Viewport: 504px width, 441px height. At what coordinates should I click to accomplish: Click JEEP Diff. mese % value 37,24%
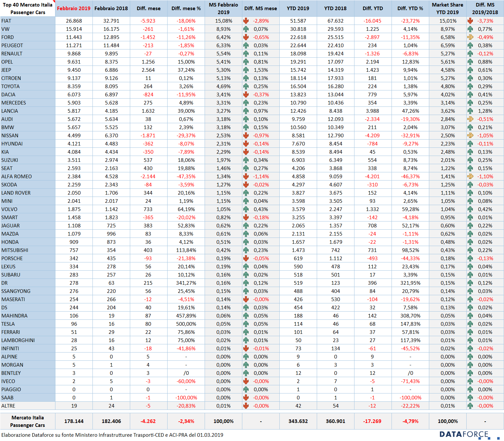[x=186, y=70]
